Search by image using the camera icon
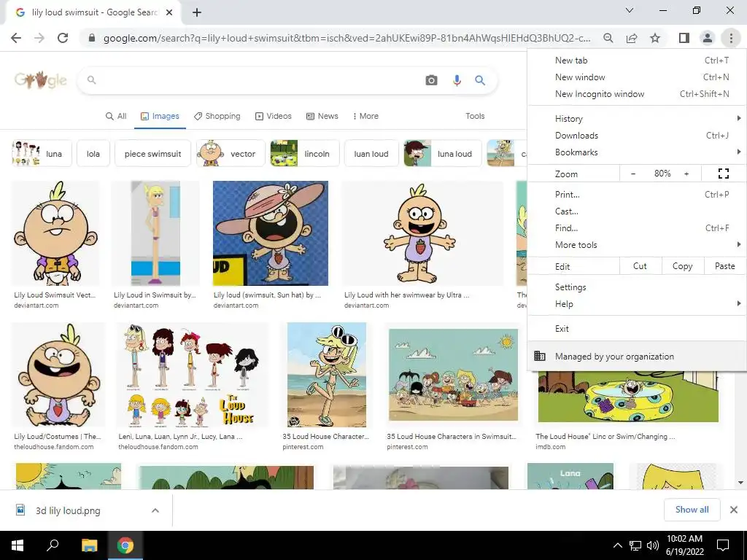Screen dimensions: 747x560 pyautogui.click(x=431, y=80)
